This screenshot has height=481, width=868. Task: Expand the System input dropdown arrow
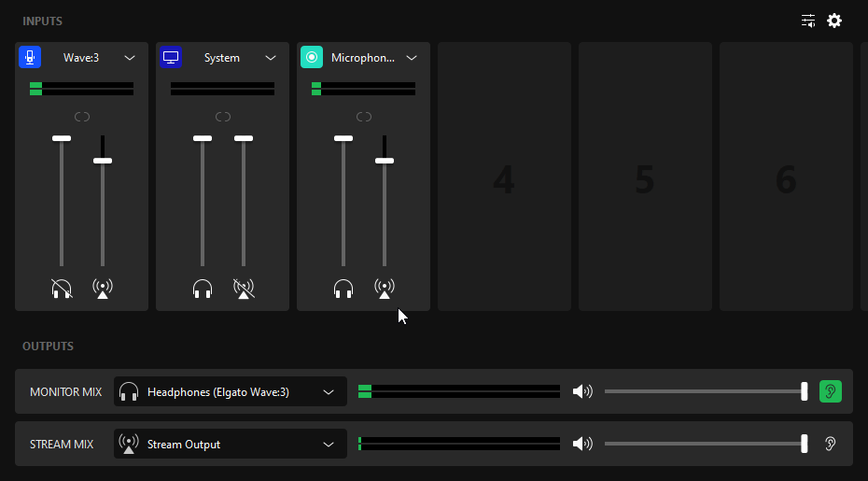[271, 58]
